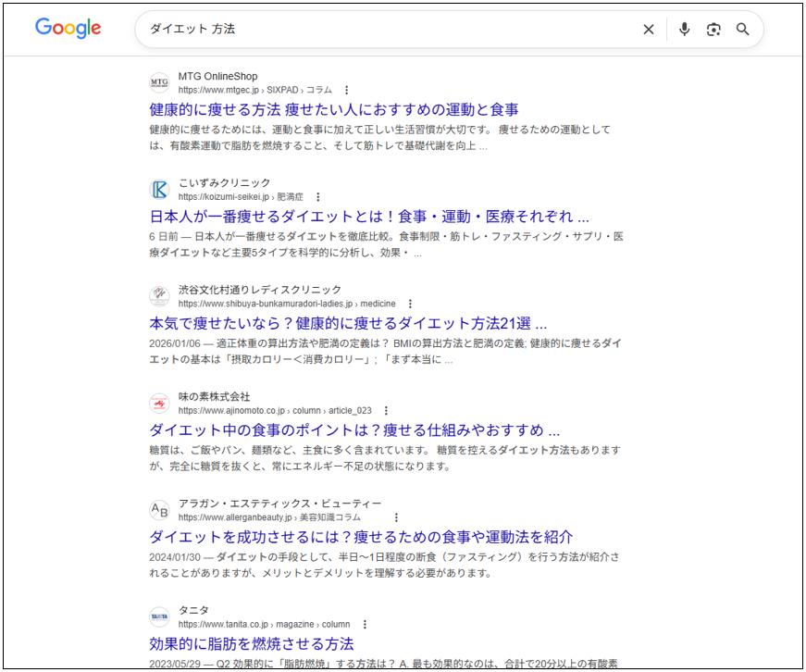Open Google Lens image search icon
806x672 pixels.
pos(713,29)
